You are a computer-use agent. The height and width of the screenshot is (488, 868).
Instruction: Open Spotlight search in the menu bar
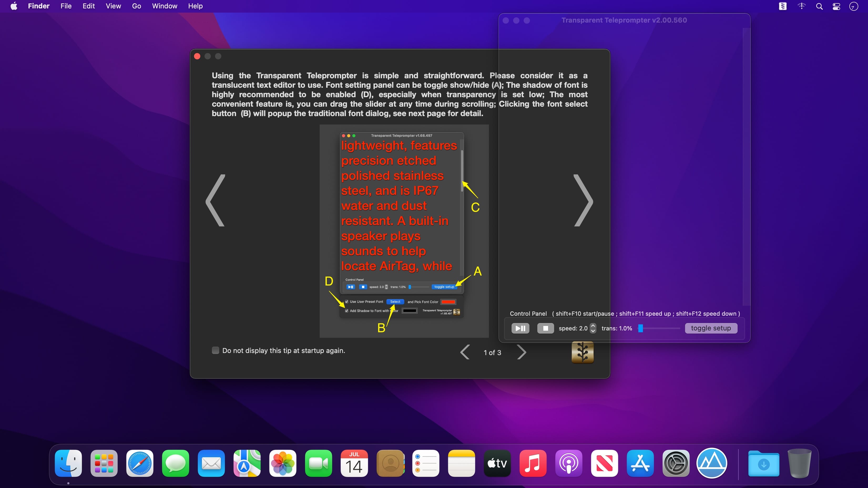(819, 6)
